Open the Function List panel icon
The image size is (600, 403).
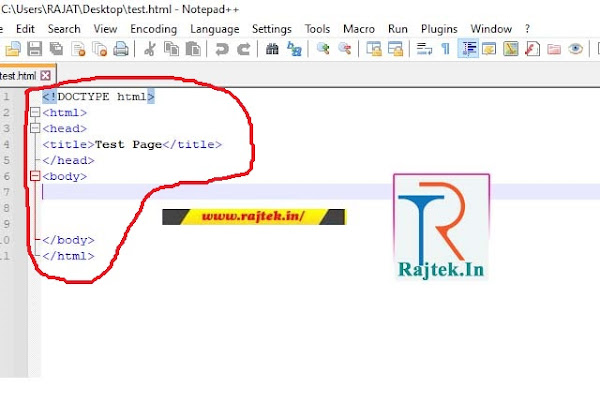[x=532, y=49]
